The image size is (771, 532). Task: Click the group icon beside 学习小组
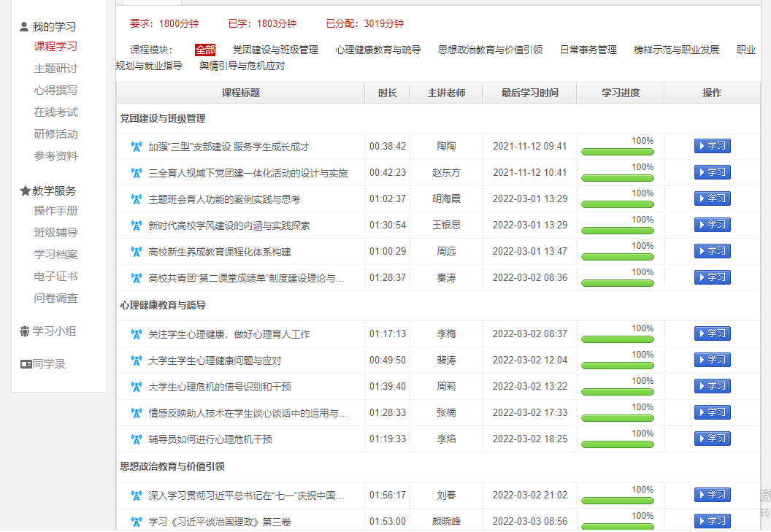(26, 331)
